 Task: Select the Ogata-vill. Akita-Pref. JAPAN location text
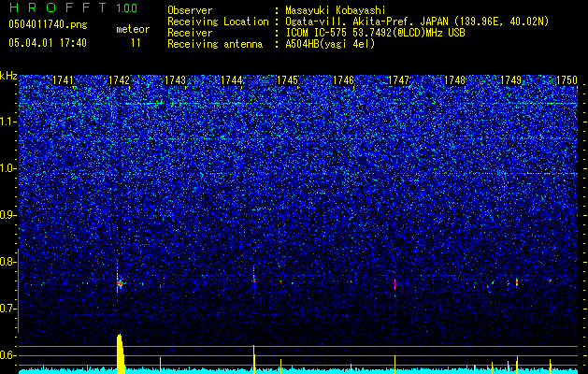click(x=417, y=22)
